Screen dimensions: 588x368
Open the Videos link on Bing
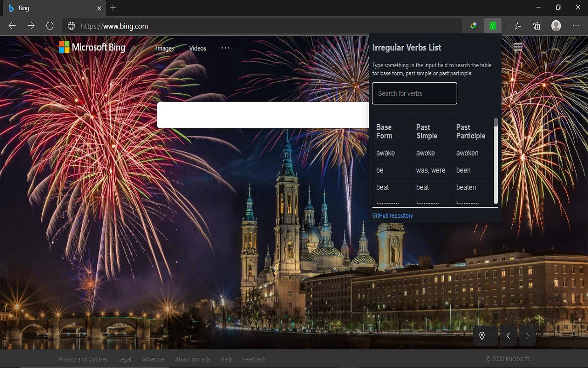click(x=198, y=48)
